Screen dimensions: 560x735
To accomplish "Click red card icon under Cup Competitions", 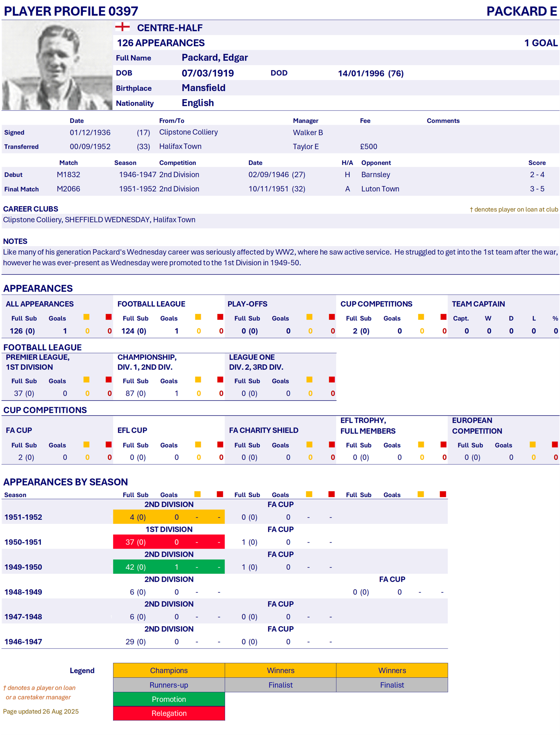I will tap(443, 317).
